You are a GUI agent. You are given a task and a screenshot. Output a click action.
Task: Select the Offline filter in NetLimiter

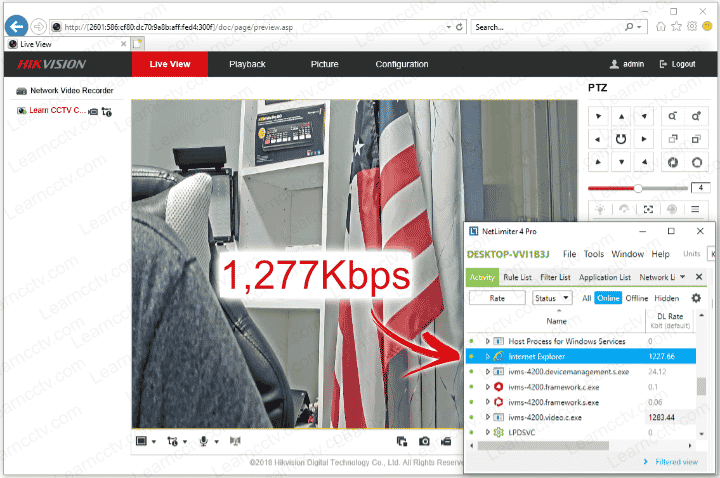[636, 298]
